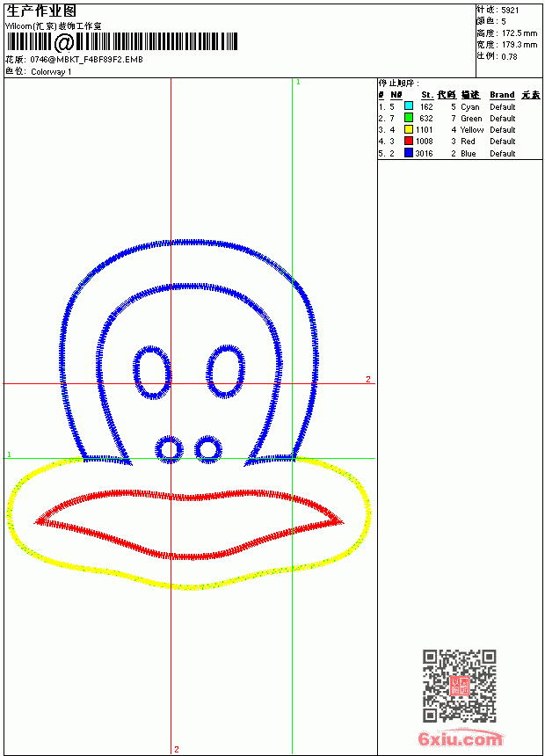Click the Colorway 1 label

51,72
